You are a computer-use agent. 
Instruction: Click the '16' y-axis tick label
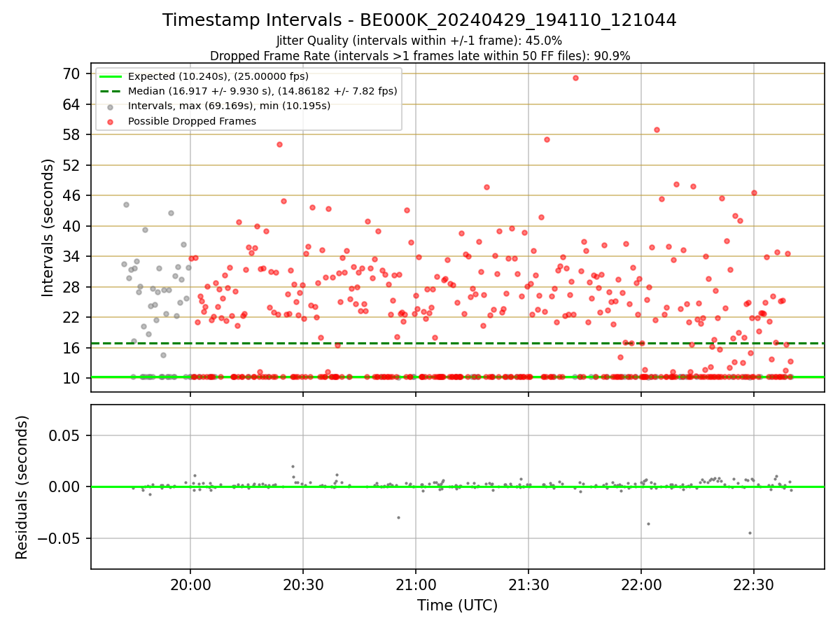click(x=72, y=348)
